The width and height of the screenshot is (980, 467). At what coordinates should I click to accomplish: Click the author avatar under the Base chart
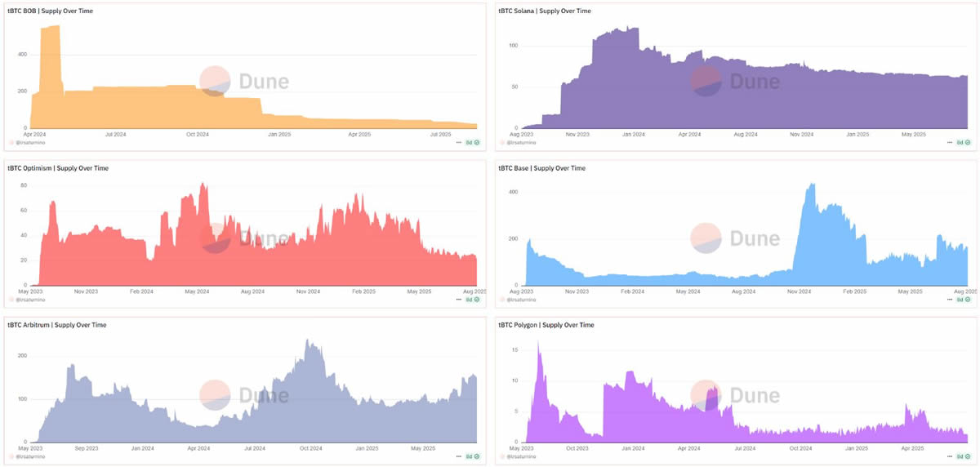502,300
